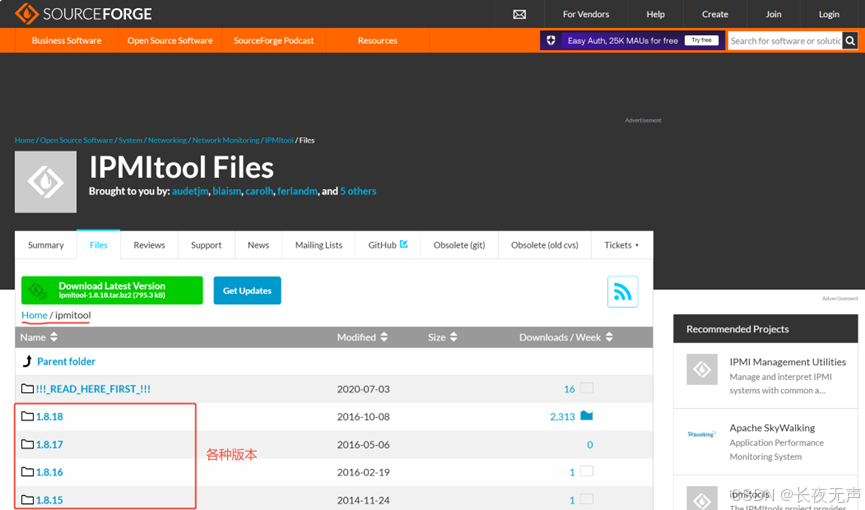Open the mail envelope icon
The width and height of the screenshot is (865, 510).
pos(519,14)
